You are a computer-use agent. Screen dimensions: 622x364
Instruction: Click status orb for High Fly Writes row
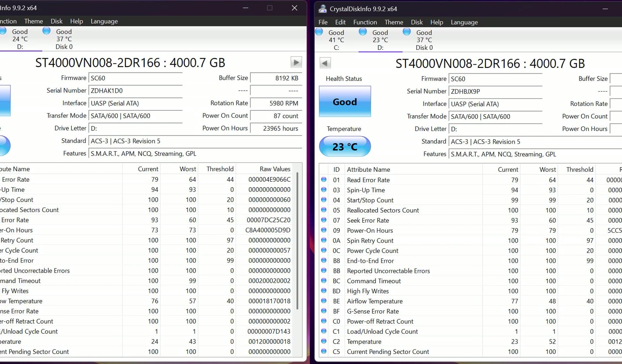324,291
